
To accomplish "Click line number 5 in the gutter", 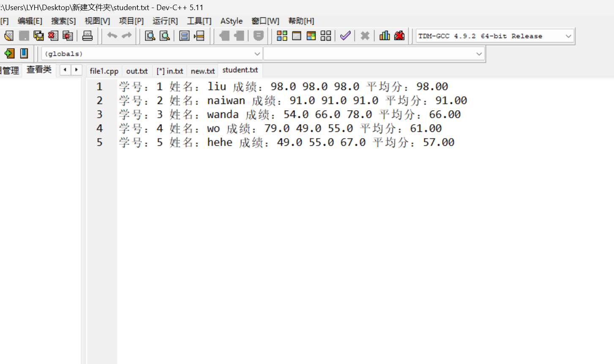I will click(100, 142).
